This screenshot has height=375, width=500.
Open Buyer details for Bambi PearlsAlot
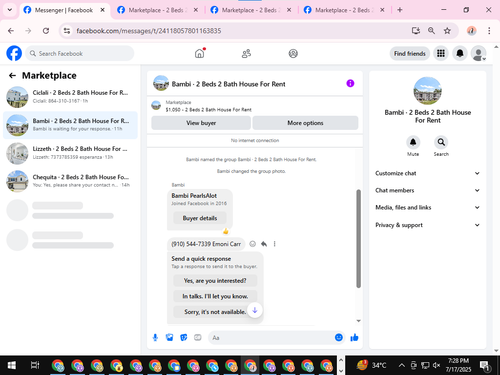click(x=200, y=218)
